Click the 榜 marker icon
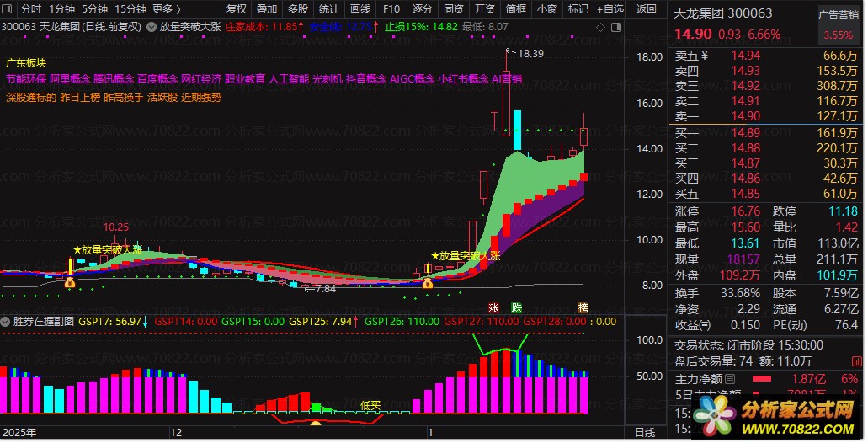 click(583, 308)
